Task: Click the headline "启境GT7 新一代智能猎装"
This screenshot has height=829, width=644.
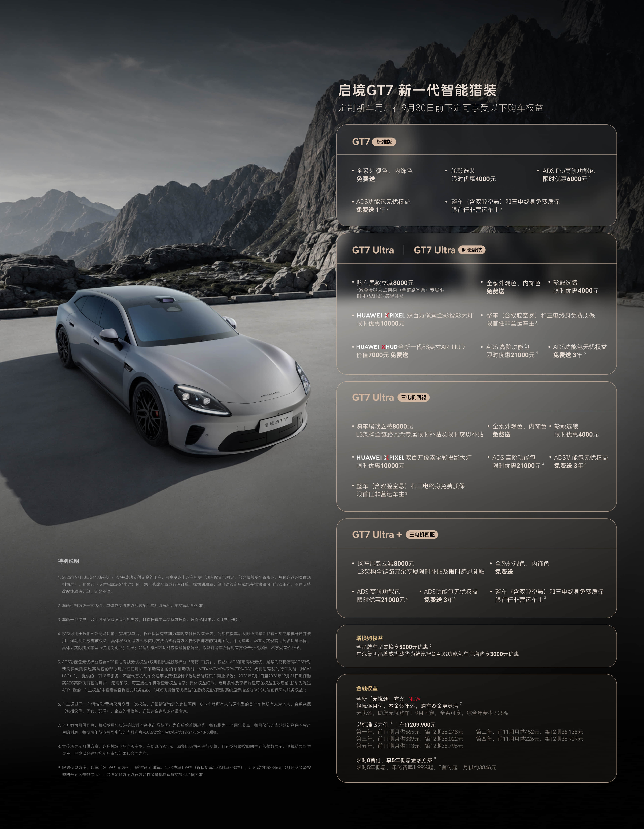Action: pyautogui.click(x=417, y=90)
